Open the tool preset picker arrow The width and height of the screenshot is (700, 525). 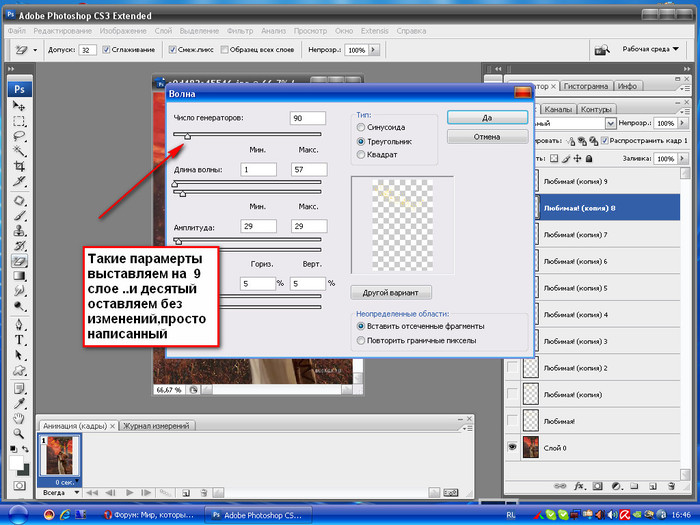35,50
